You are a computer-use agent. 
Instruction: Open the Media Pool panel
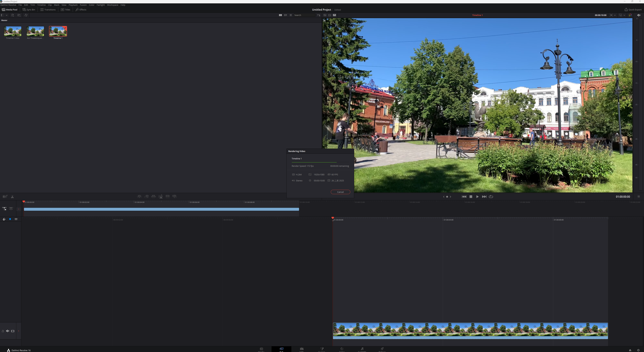pyautogui.click(x=10, y=10)
